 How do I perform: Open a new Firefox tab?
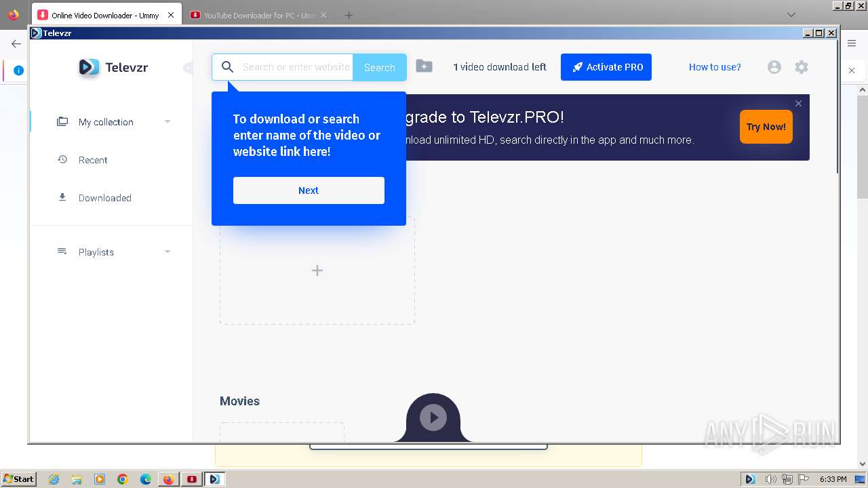click(x=349, y=15)
